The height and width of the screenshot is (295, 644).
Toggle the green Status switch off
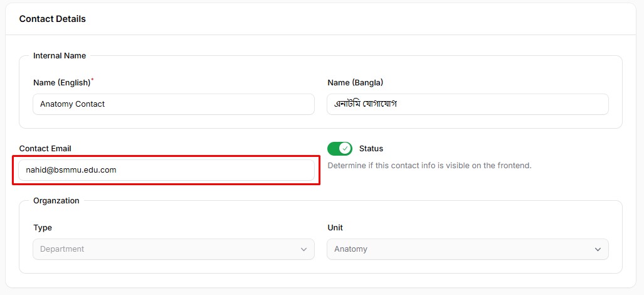click(x=340, y=148)
